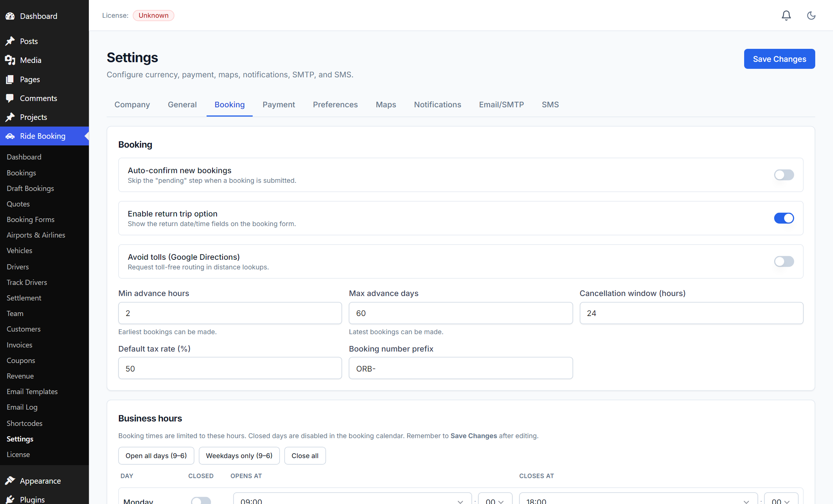Open notifications bell icon

point(786,16)
